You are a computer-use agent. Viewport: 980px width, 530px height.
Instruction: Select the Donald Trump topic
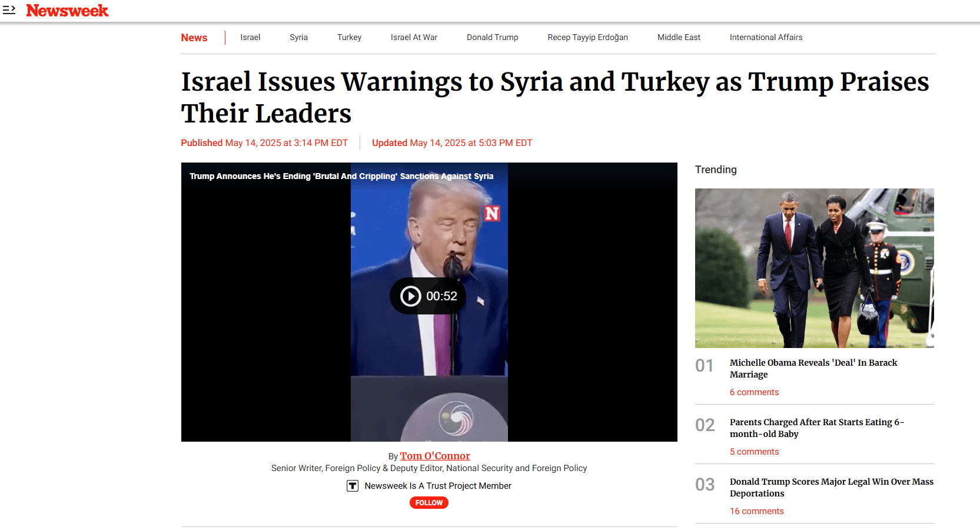click(493, 37)
